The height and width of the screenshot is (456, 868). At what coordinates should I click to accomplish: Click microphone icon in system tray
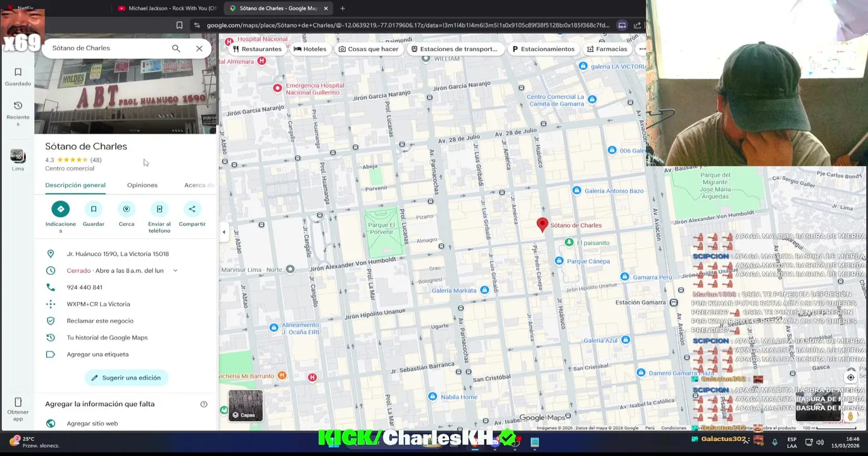tap(774, 442)
